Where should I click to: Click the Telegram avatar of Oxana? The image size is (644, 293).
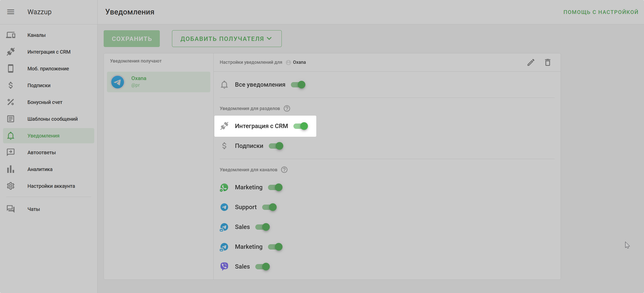coord(118,82)
